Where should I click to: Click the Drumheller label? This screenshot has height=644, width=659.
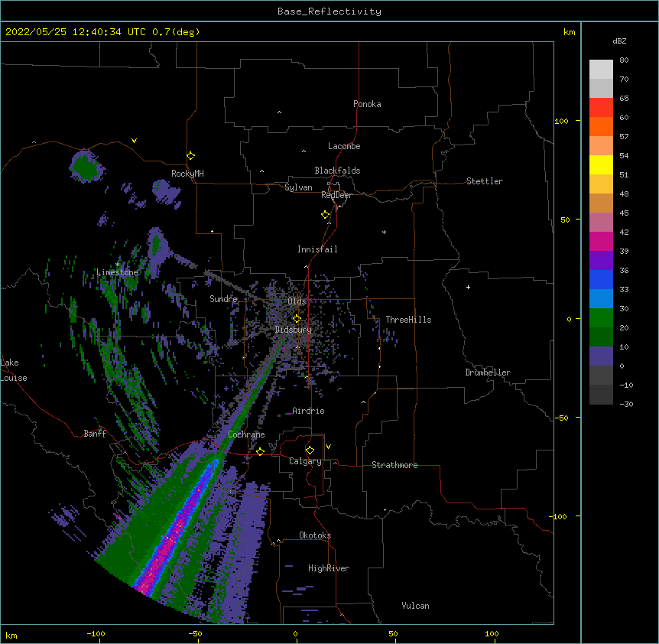click(488, 372)
